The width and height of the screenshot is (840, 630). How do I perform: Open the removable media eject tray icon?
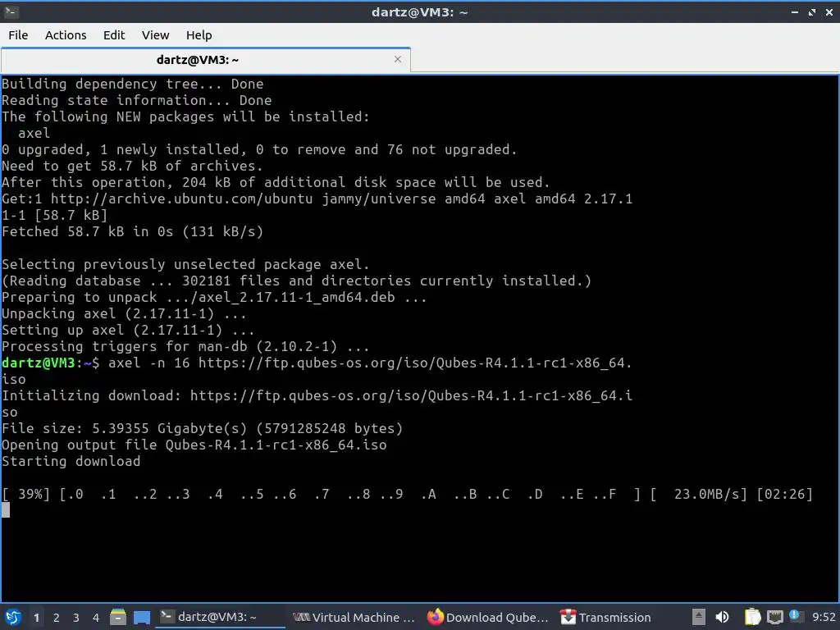point(698,617)
